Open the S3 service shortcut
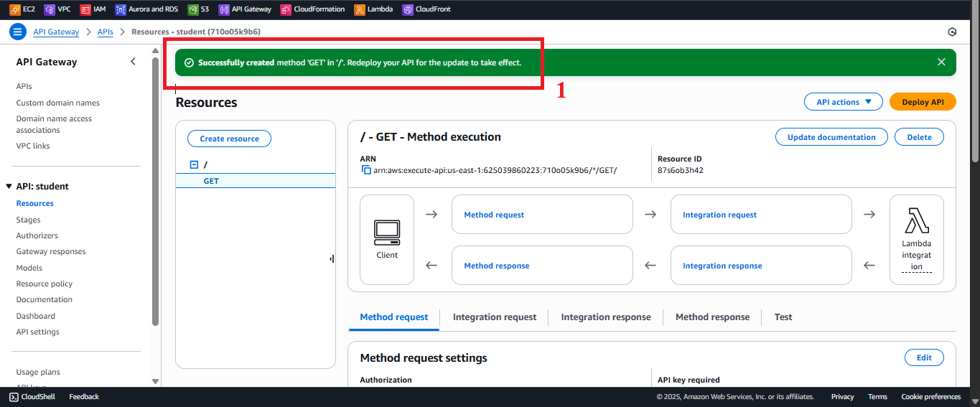The image size is (980, 407). tap(199, 9)
